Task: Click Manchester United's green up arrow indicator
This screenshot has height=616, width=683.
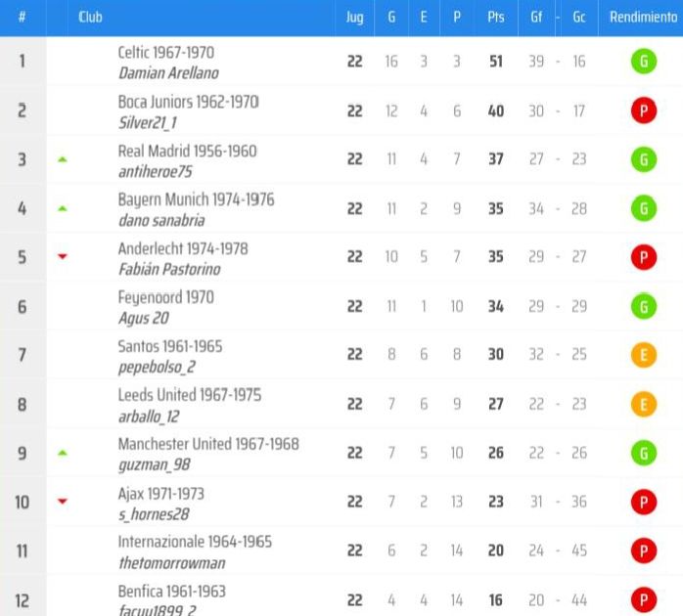Action: click(x=63, y=453)
